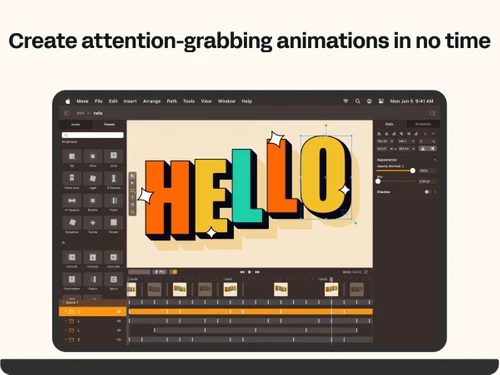Open the File menu
The width and height of the screenshot is (500, 375).
(x=99, y=101)
